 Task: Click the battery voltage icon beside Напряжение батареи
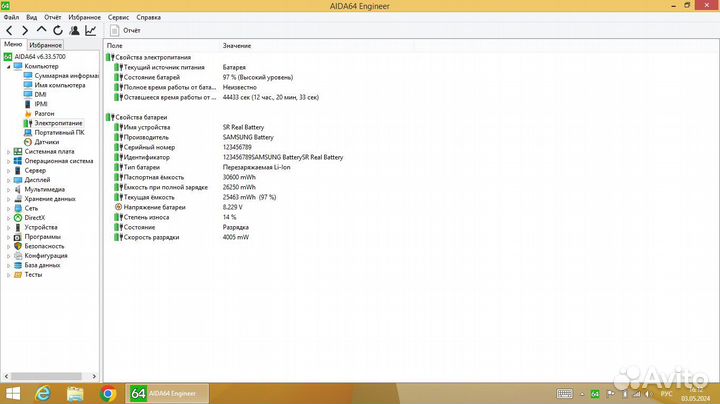point(118,207)
